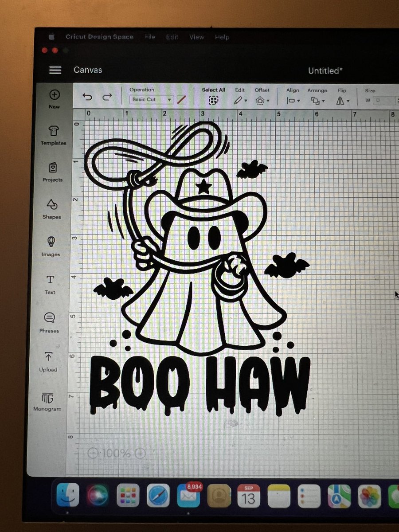Click the Untitled* project title

[x=325, y=70]
